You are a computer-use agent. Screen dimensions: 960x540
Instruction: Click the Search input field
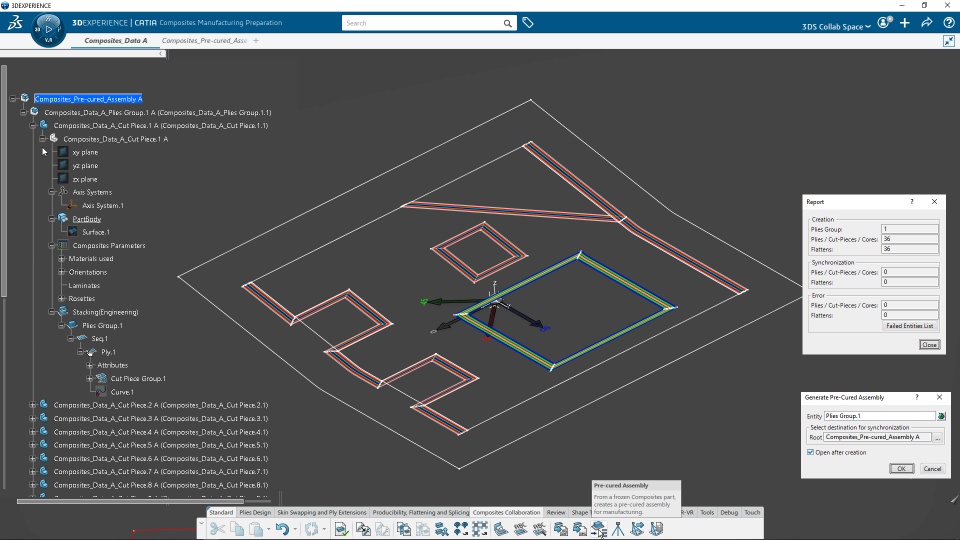[x=422, y=23]
